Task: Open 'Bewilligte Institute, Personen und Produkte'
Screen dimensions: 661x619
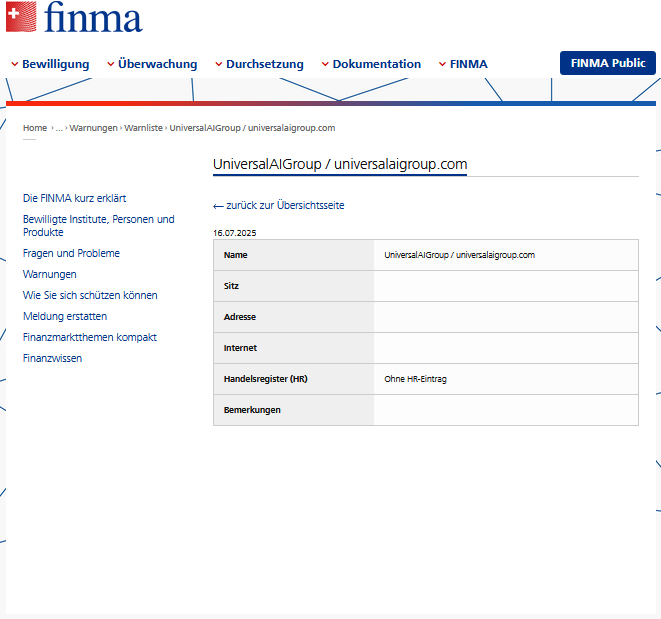Action: [99, 226]
